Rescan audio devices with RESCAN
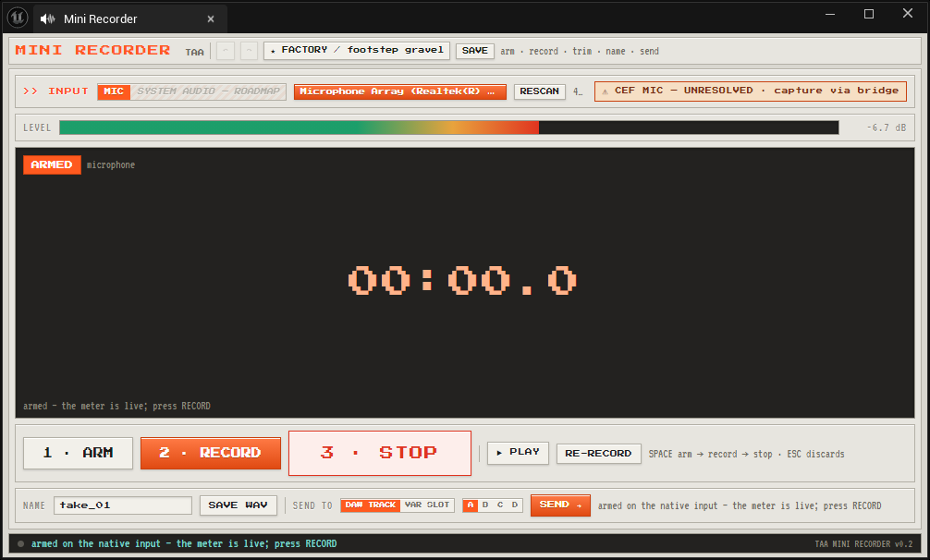Image resolution: width=930 pixels, height=560 pixels. 540,91
